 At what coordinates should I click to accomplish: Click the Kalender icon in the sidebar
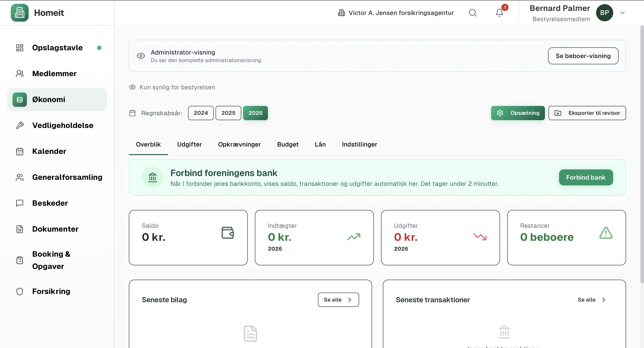click(20, 151)
